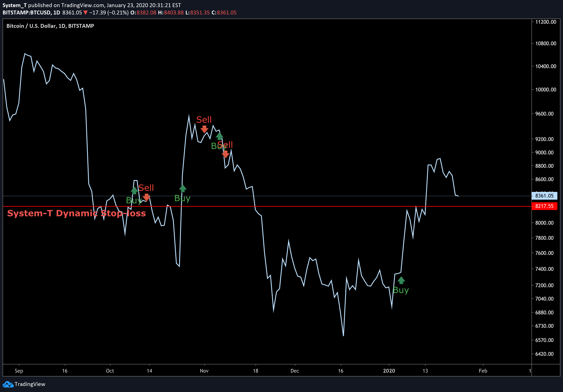Click the Nov label on the time axis
563x392 pixels.
(204, 371)
